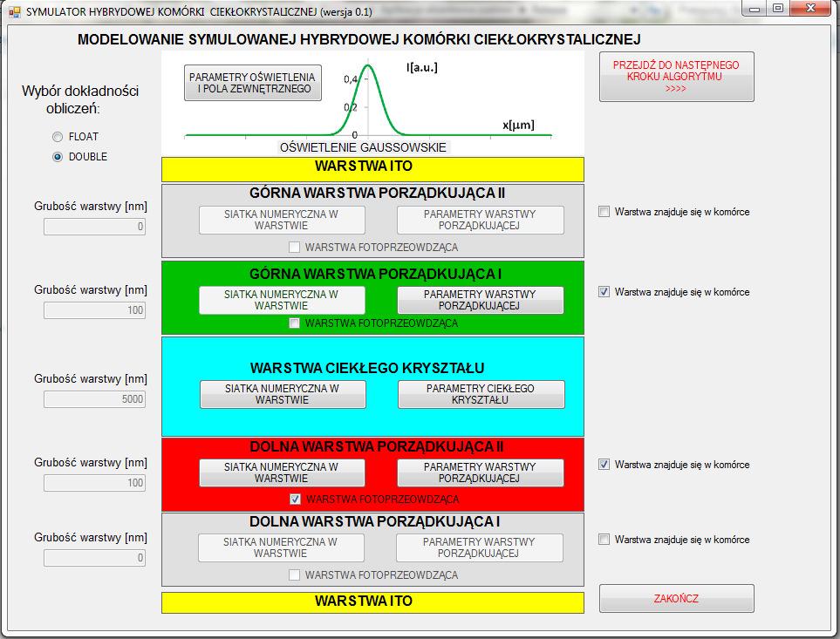Select the DOUBLE precision radio button
840x639 pixels.
click(x=58, y=157)
